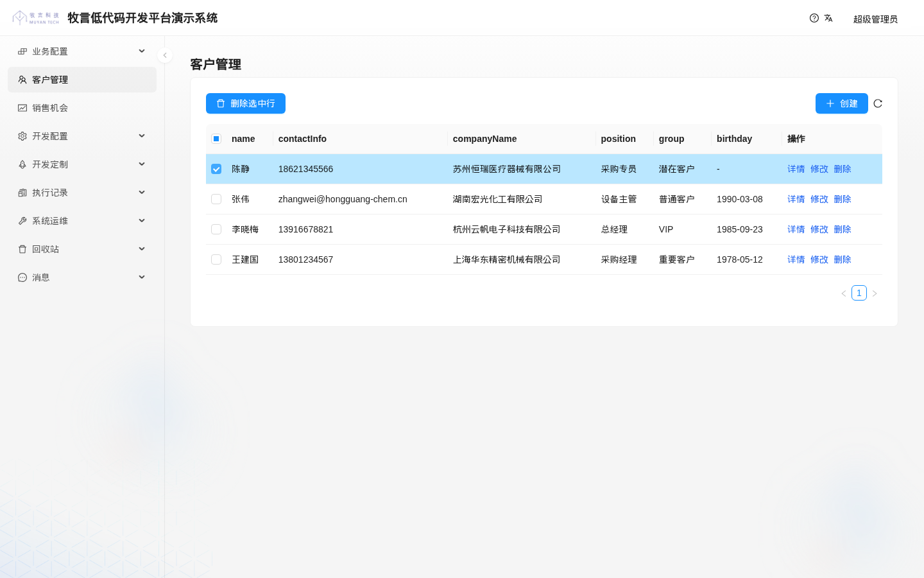Viewport: 924px width, 578px height.
Task: Click the 设备主管 position cell
Action: coord(619,199)
